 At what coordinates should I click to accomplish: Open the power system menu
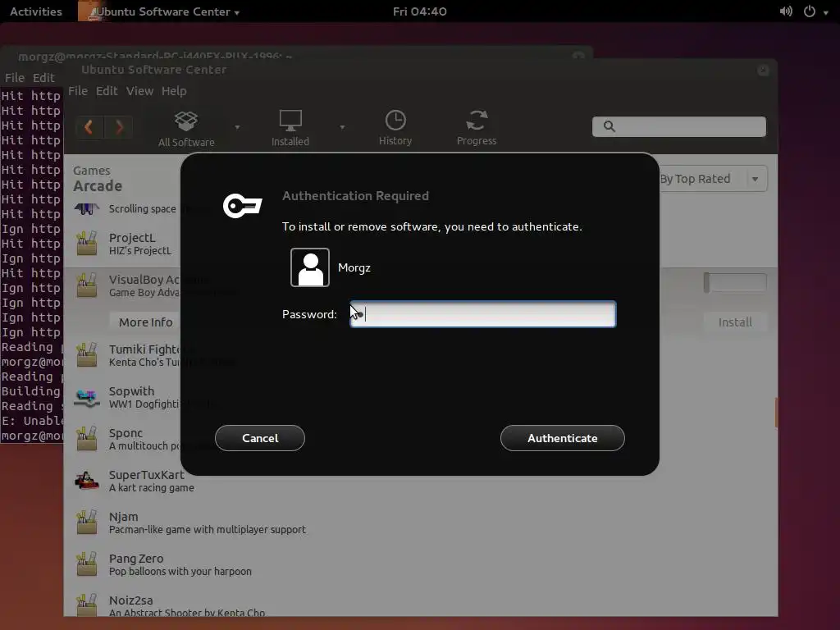815,11
